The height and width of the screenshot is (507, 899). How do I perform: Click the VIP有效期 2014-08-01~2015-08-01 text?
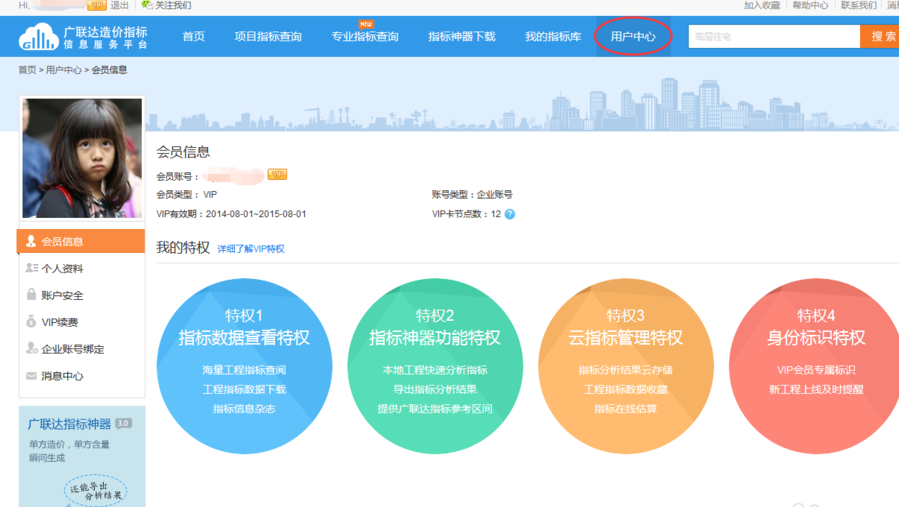(x=231, y=214)
